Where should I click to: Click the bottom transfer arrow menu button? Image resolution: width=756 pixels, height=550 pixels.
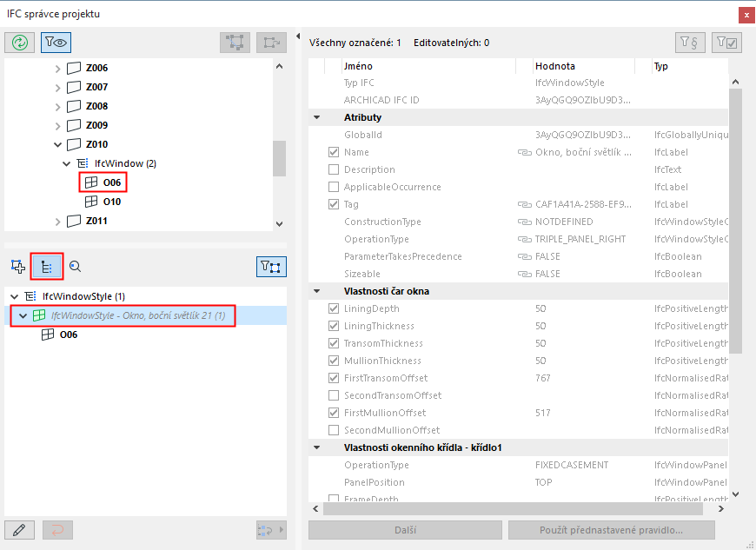[x=271, y=530]
